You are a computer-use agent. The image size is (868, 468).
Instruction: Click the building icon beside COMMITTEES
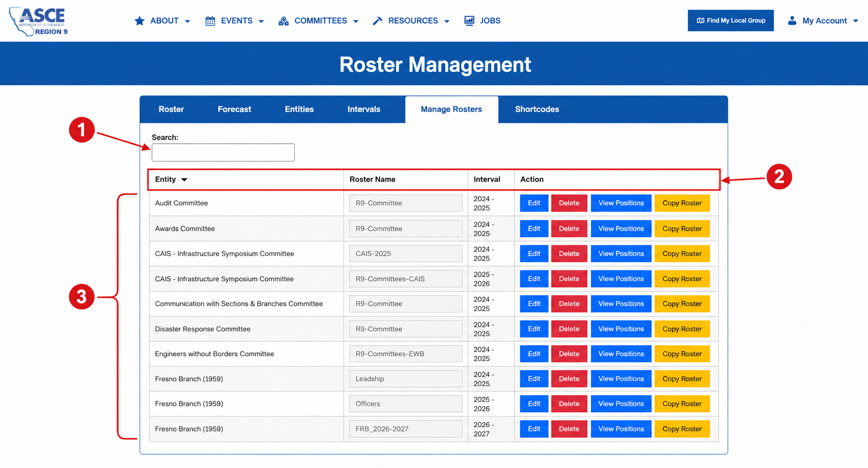pyautogui.click(x=284, y=21)
